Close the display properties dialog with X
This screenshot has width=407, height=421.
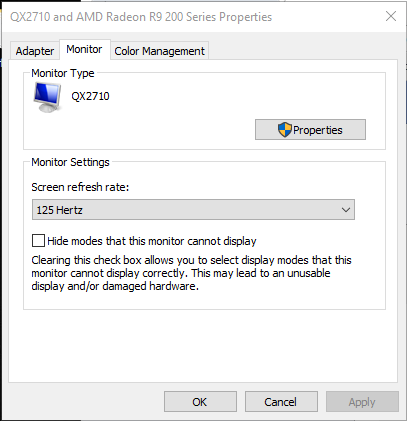coord(391,16)
